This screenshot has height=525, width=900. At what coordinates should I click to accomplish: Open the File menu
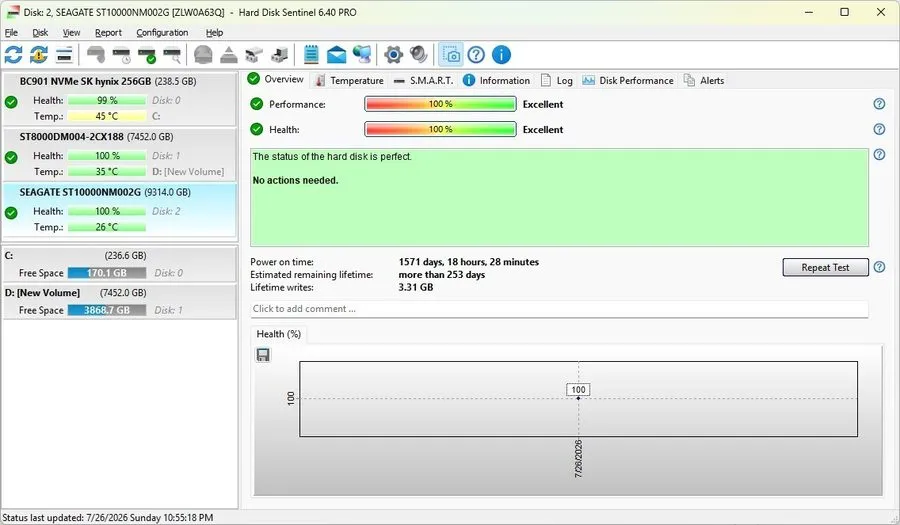pyautogui.click(x=11, y=33)
